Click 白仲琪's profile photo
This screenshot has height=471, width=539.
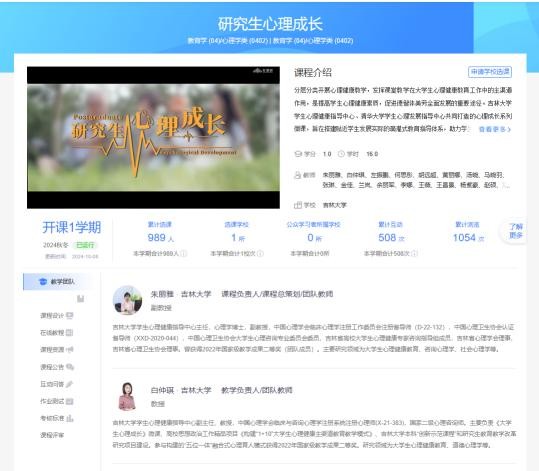click(x=127, y=396)
